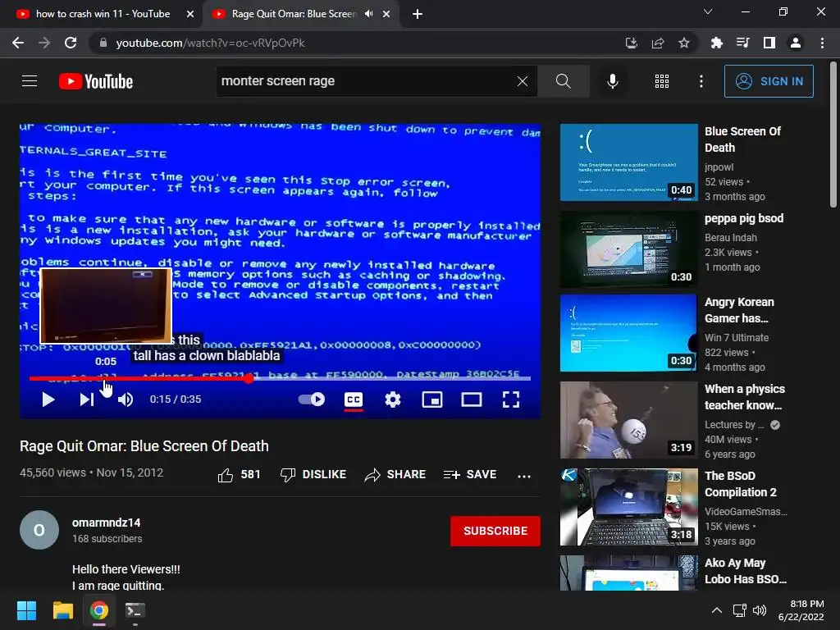Image resolution: width=840 pixels, height=630 pixels.
Task: Switch to how to crash win 11 tab
Action: pos(102,14)
